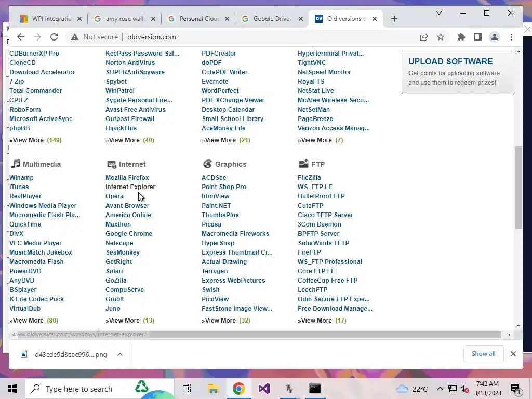The image size is (532, 399).
Task: Expand View More (149) list
Action: coord(36,140)
